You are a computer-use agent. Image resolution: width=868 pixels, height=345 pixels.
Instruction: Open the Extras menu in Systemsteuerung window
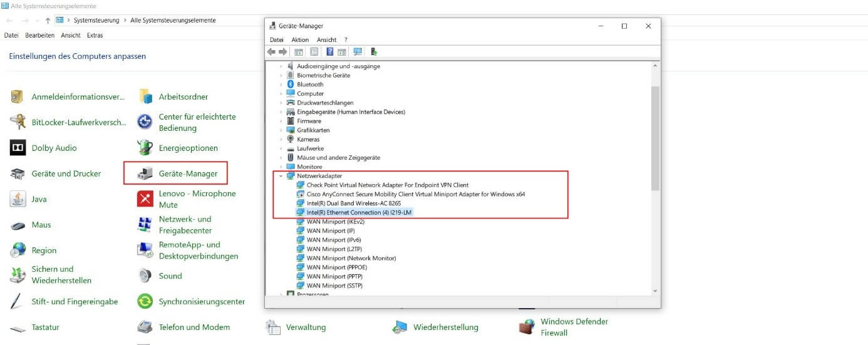(x=95, y=36)
